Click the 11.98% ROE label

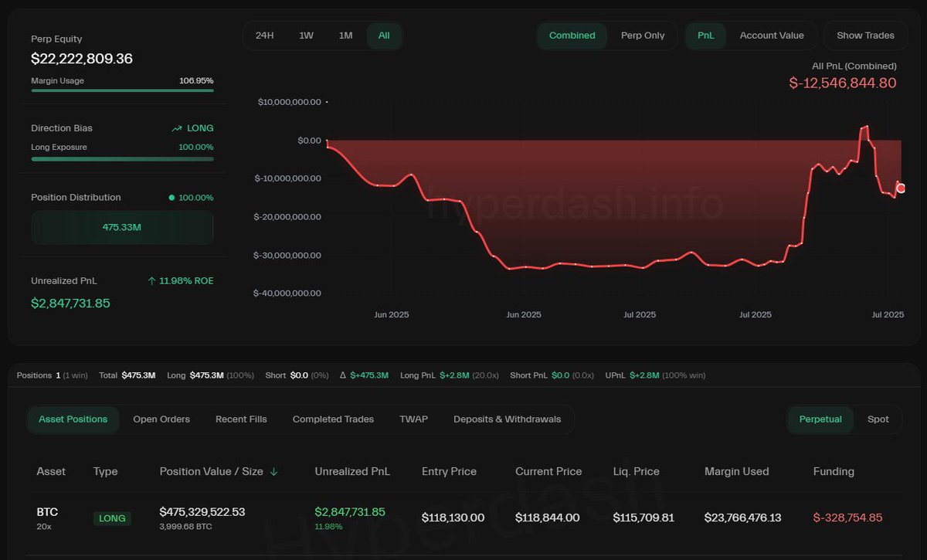(185, 281)
